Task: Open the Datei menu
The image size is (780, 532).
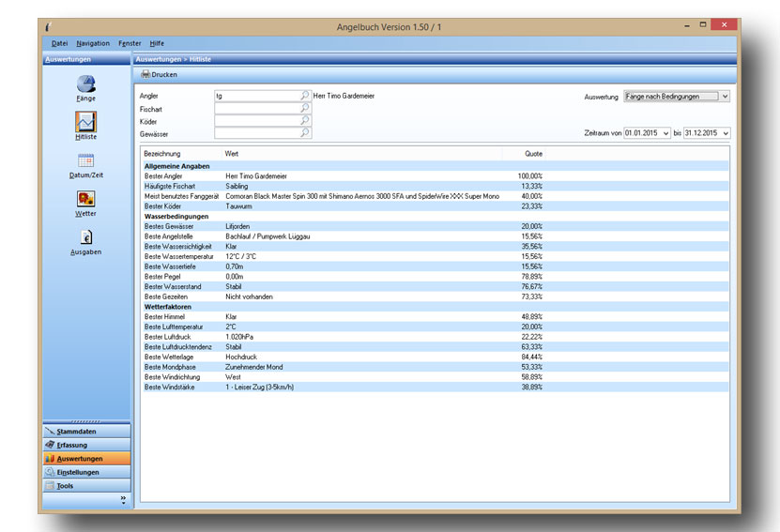Action: click(59, 43)
